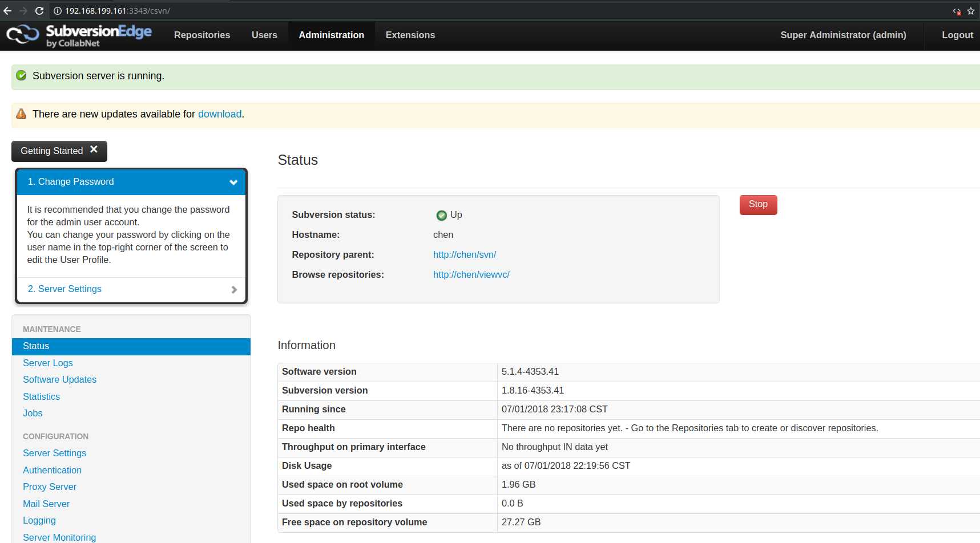The width and height of the screenshot is (980, 543).
Task: Select Status in Maintenance sidebar
Action: [x=131, y=346]
